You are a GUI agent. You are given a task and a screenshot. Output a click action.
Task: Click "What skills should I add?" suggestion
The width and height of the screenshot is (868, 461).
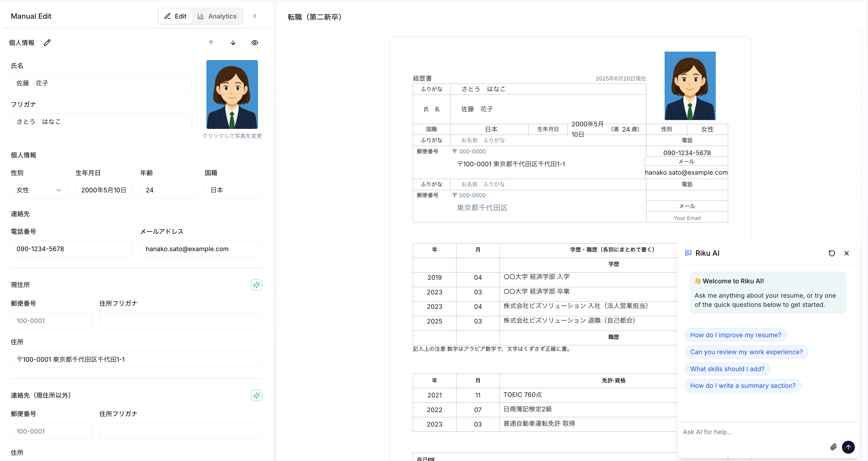(x=727, y=369)
